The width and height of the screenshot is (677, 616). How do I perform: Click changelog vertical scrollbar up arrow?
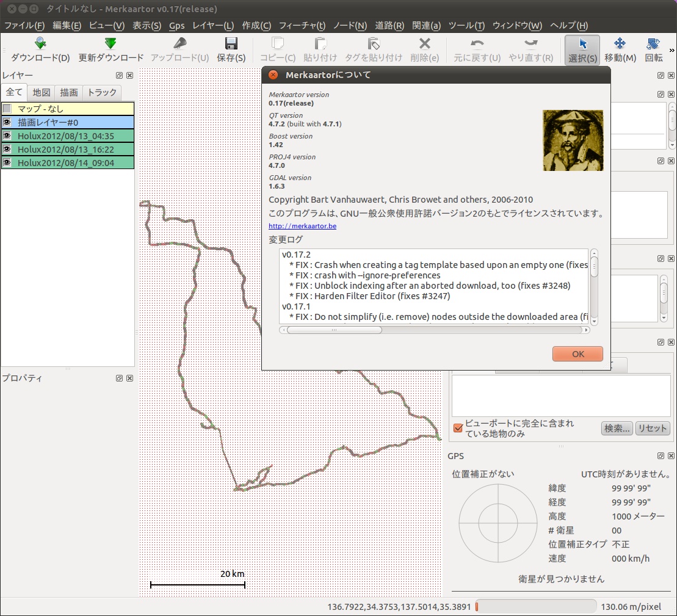(594, 253)
